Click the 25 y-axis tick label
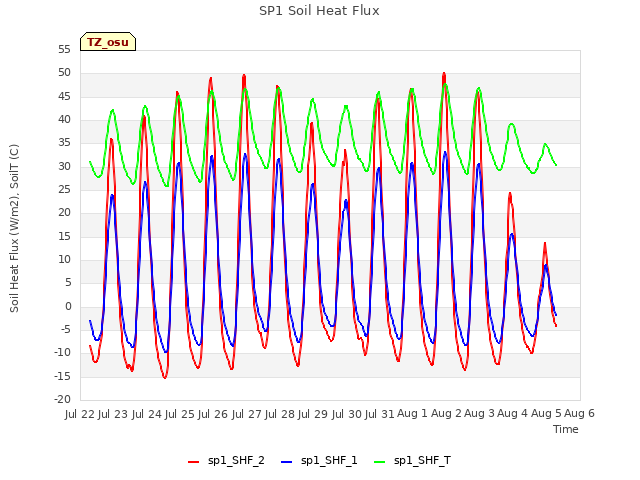The image size is (640, 480). coord(64,190)
